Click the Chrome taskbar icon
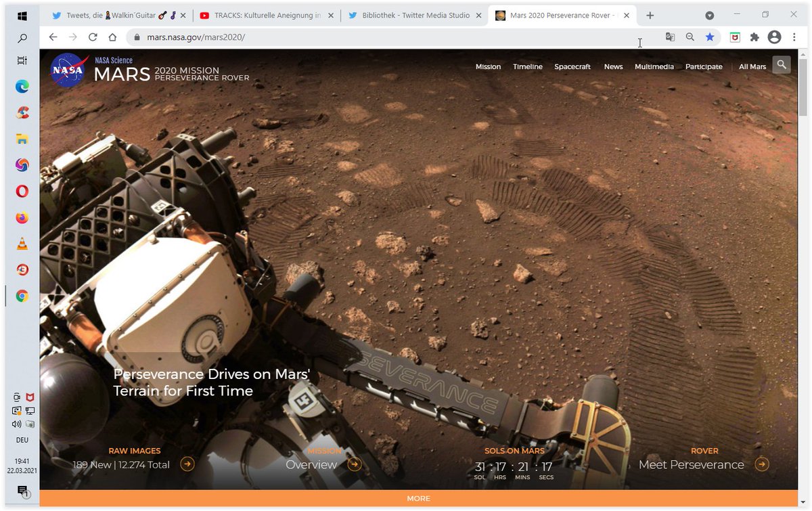This screenshot has width=812, height=511. coord(22,296)
